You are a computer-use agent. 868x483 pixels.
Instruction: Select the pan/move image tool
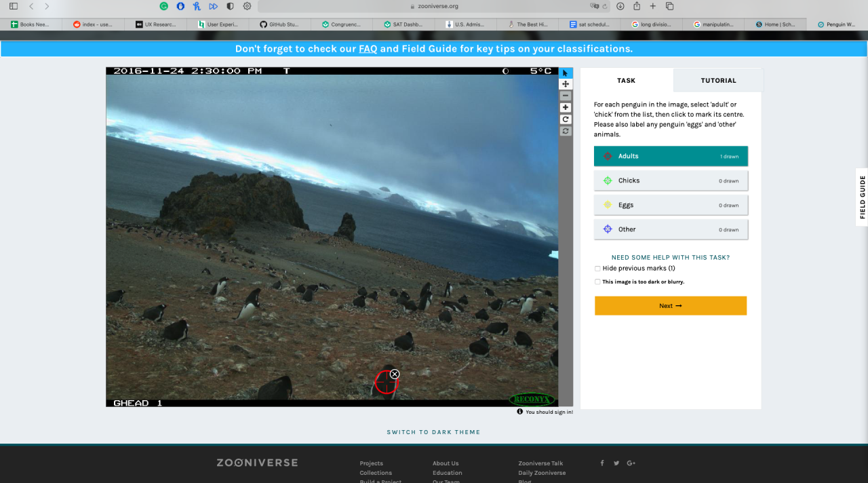pyautogui.click(x=566, y=84)
